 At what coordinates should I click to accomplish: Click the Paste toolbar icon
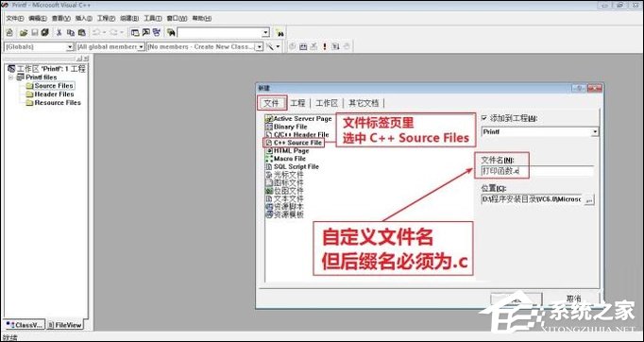(82, 32)
